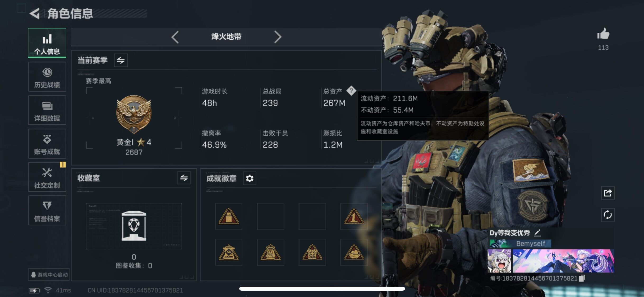Open achievement badge settings gear
644x297 pixels.
click(x=250, y=178)
